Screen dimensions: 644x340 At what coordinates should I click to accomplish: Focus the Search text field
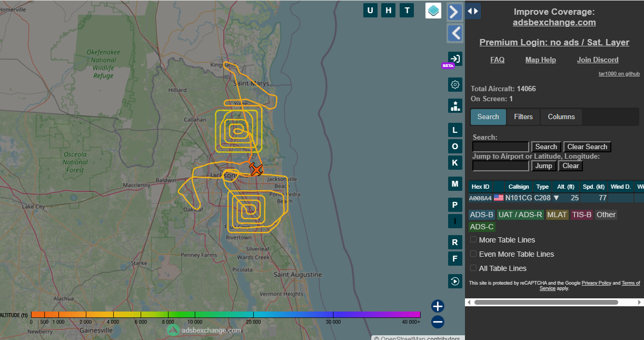[501, 147]
